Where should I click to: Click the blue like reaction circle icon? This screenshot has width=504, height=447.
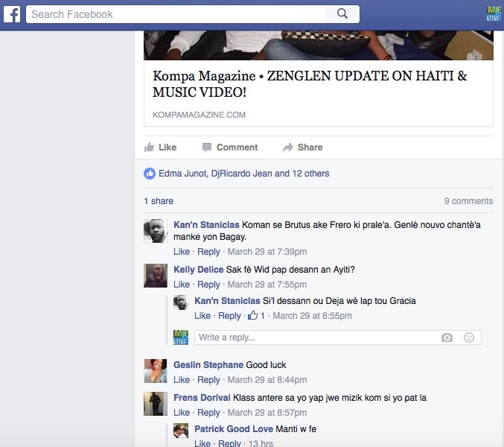150,174
